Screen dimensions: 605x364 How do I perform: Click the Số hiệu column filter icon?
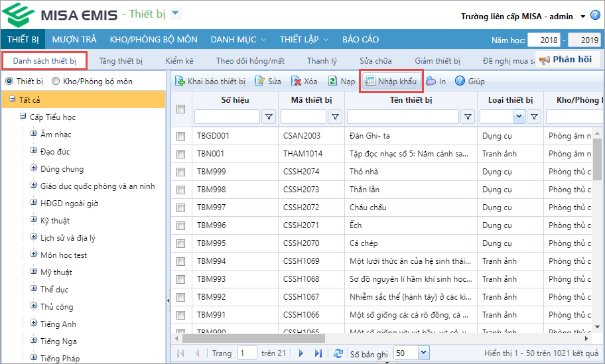(x=269, y=117)
